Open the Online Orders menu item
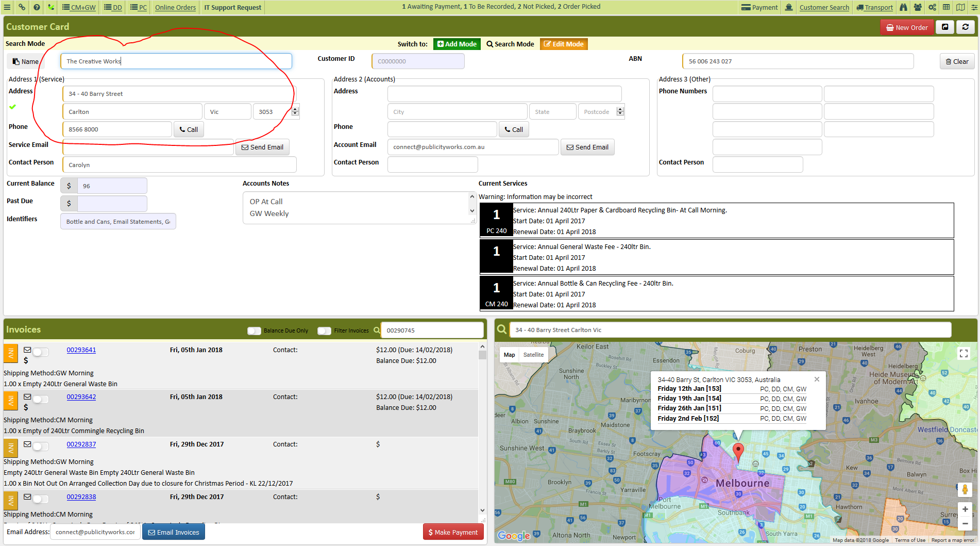The image size is (980, 546). 175,7
